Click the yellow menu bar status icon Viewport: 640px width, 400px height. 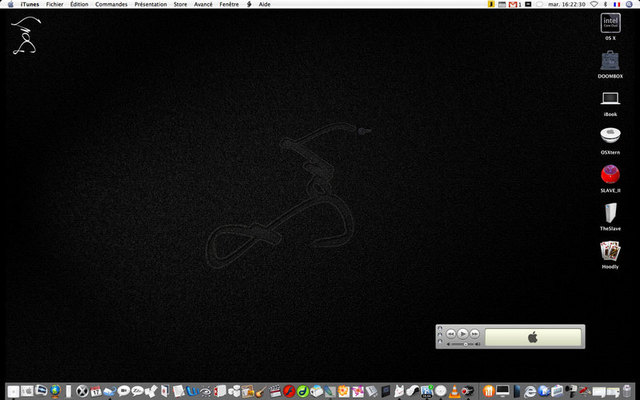pyautogui.click(x=491, y=4)
